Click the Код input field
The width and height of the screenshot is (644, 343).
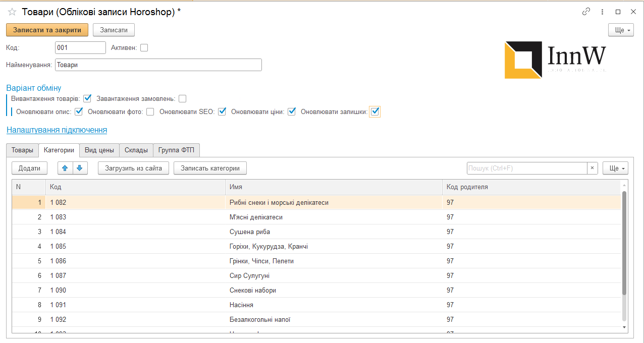coord(80,48)
